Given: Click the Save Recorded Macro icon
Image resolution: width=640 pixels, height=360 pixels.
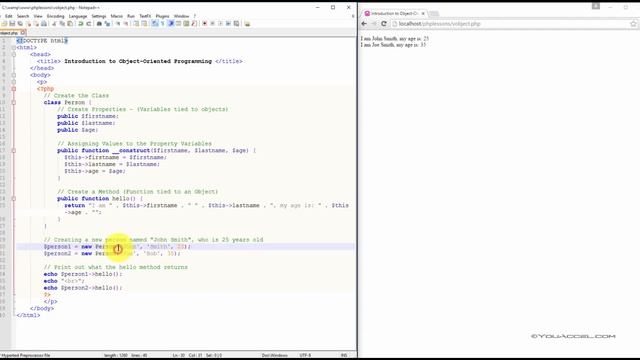Looking at the screenshot, I should pyautogui.click(x=236, y=24).
